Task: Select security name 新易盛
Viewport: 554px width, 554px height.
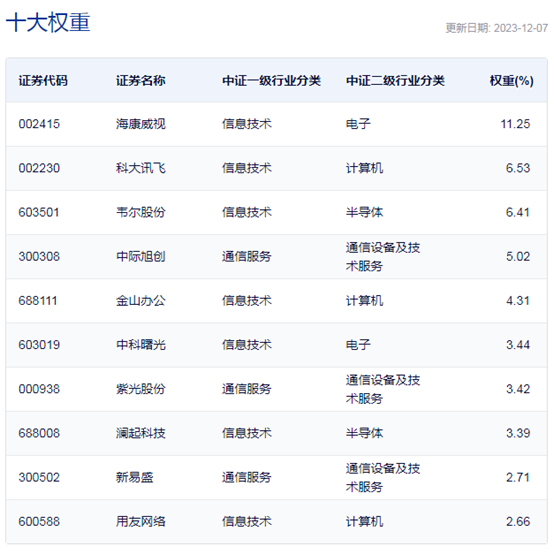Action: pyautogui.click(x=135, y=478)
